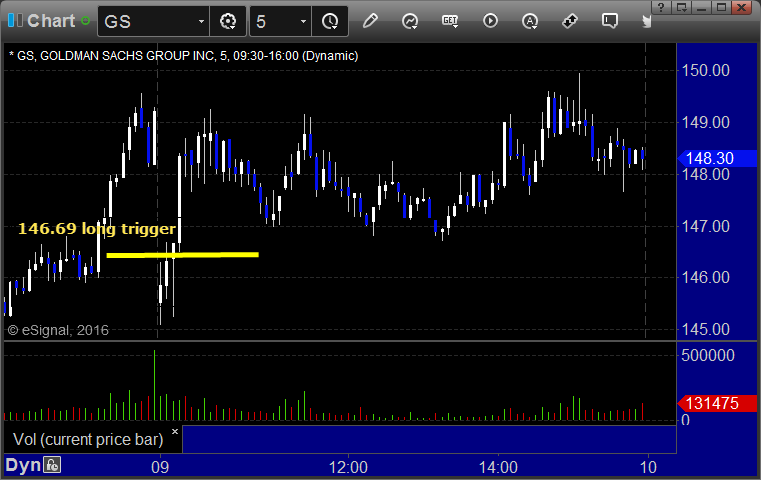Click the trading diamond arrows icon

click(x=570, y=21)
